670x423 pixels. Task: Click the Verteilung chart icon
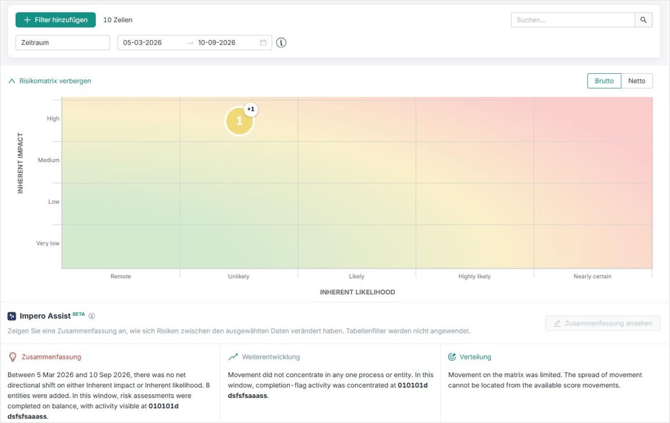pyautogui.click(x=452, y=357)
